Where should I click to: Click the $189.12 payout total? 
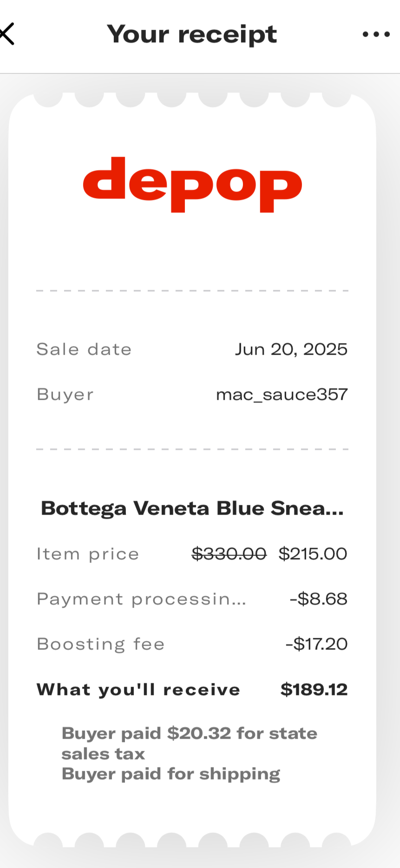pyautogui.click(x=314, y=689)
